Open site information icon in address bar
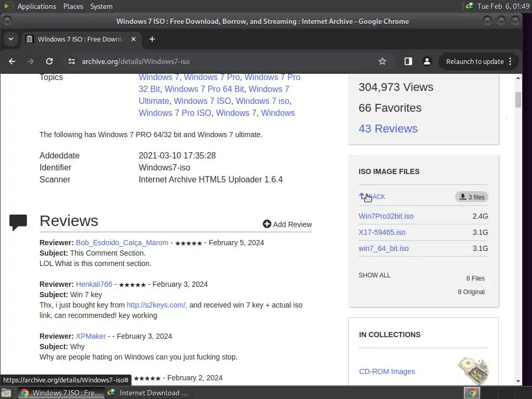Screen dimensions: 532x399 [72, 61]
